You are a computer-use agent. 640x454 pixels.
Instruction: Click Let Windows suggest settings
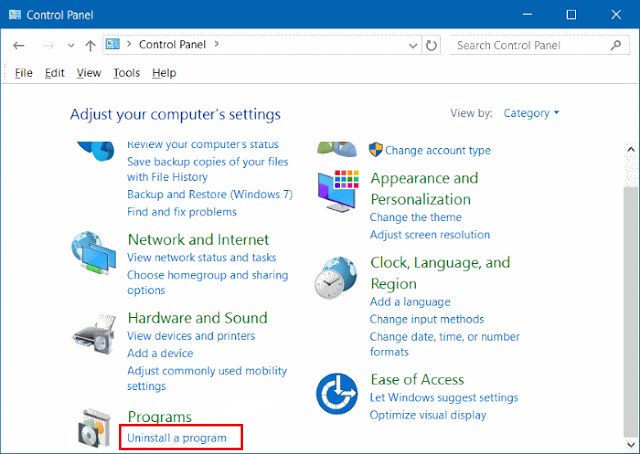click(444, 398)
